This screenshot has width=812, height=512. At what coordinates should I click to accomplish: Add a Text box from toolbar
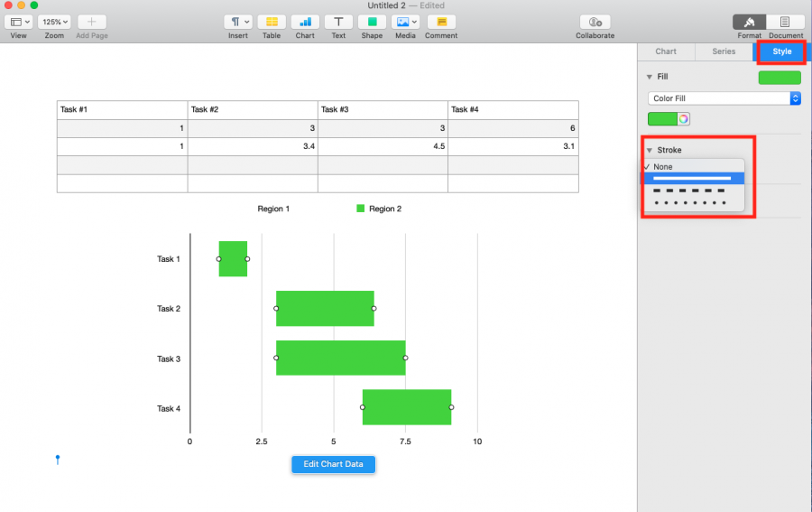coord(338,22)
